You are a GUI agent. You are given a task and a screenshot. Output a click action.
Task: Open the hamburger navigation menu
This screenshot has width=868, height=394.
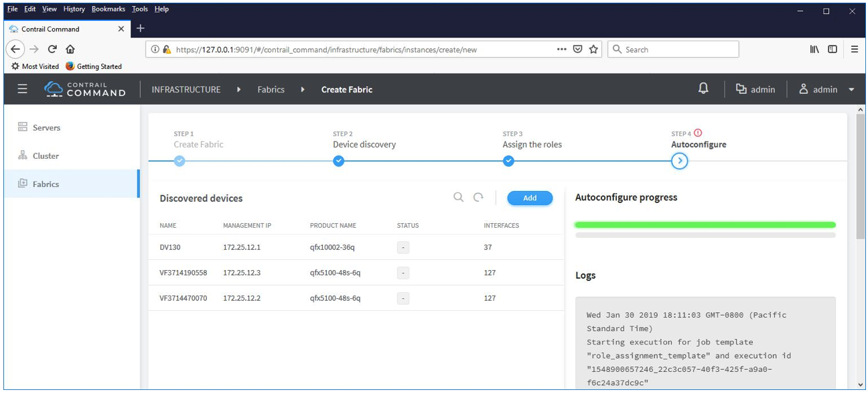click(22, 89)
